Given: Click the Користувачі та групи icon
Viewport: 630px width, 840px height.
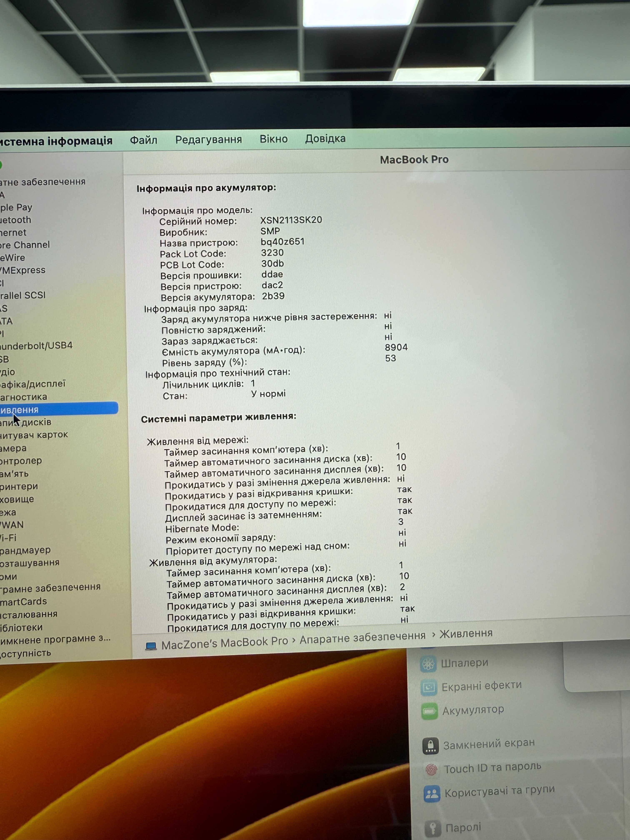Looking at the screenshot, I should [x=432, y=794].
